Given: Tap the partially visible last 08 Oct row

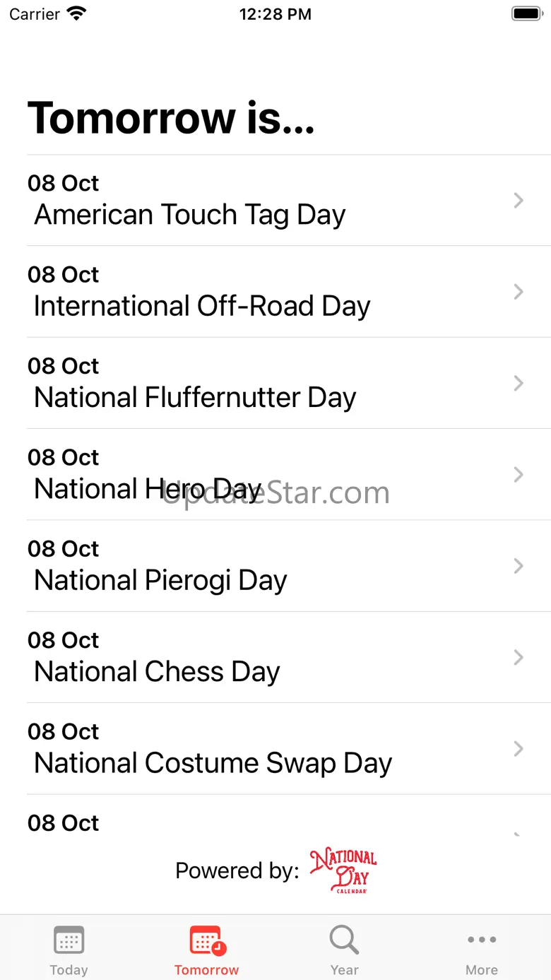Looking at the screenshot, I should [289, 816].
